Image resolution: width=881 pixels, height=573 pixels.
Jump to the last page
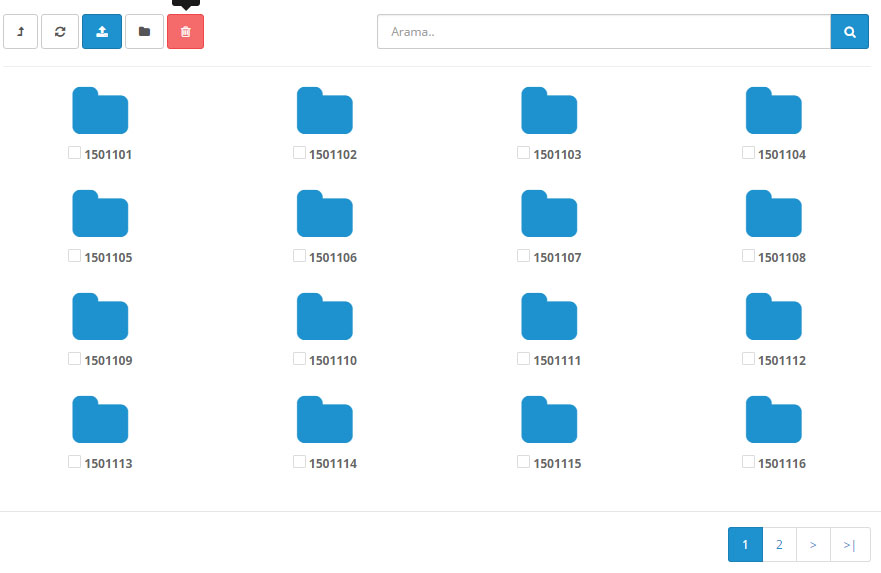(x=850, y=544)
